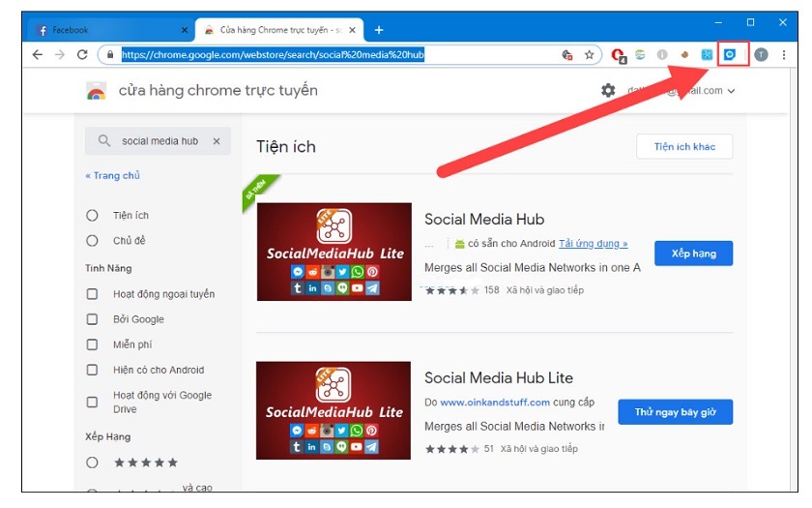This screenshot has width=812, height=508.
Task: Check Hiện có cho Android filter
Action: (x=92, y=370)
